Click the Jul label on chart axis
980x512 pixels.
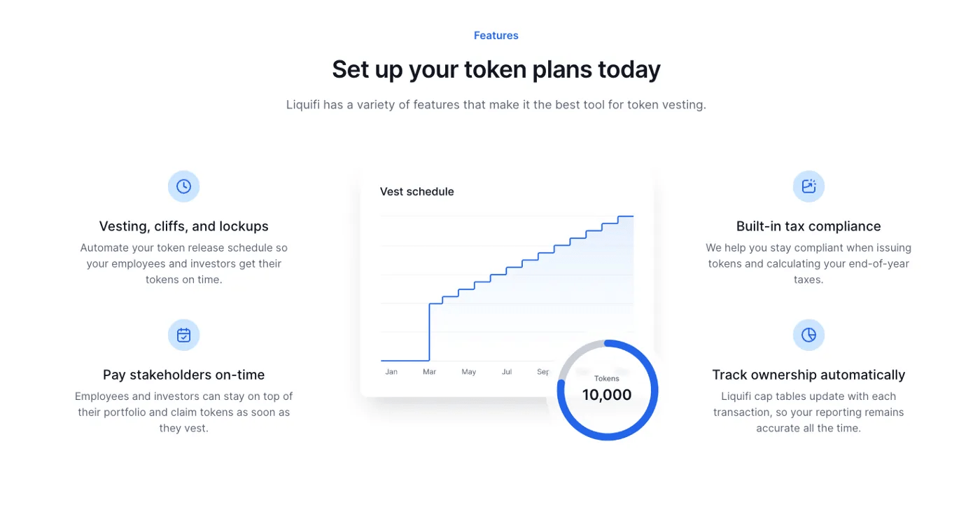coord(507,372)
